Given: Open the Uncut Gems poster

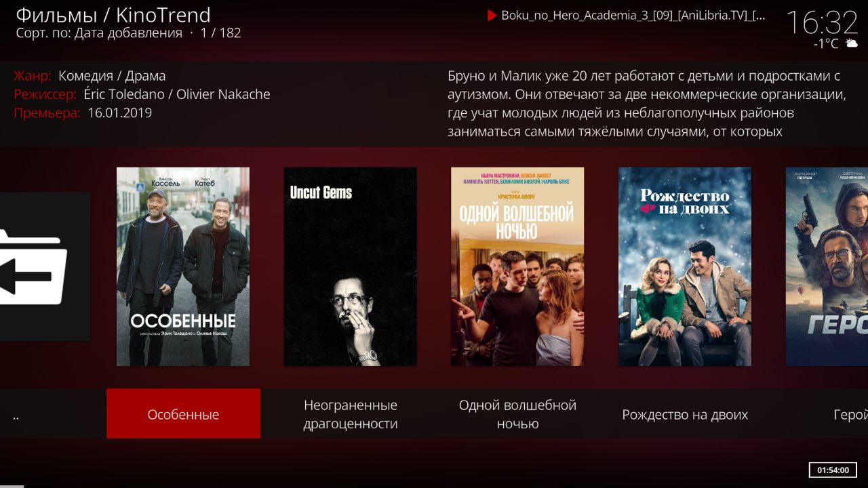Looking at the screenshot, I should click(x=350, y=266).
